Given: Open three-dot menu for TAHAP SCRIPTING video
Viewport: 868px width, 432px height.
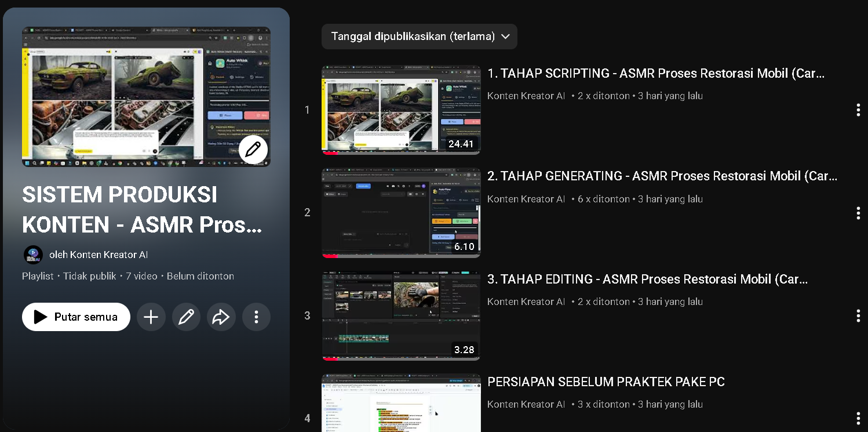Looking at the screenshot, I should coord(858,110).
